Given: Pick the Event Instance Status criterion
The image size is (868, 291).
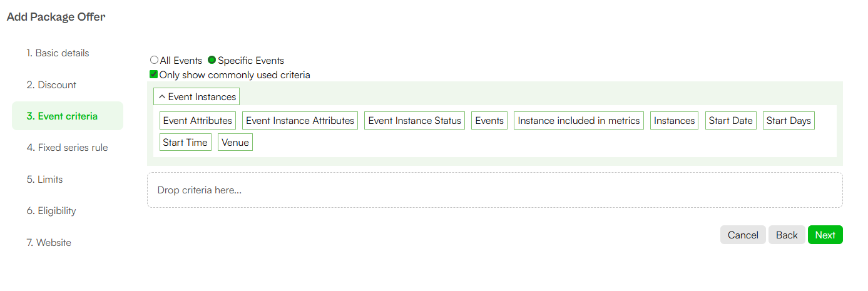Looking at the screenshot, I should pyautogui.click(x=415, y=120).
